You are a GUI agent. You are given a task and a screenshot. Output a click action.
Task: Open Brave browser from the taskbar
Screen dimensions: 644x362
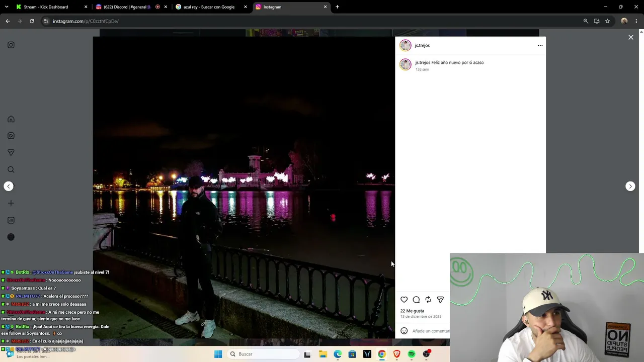396,354
